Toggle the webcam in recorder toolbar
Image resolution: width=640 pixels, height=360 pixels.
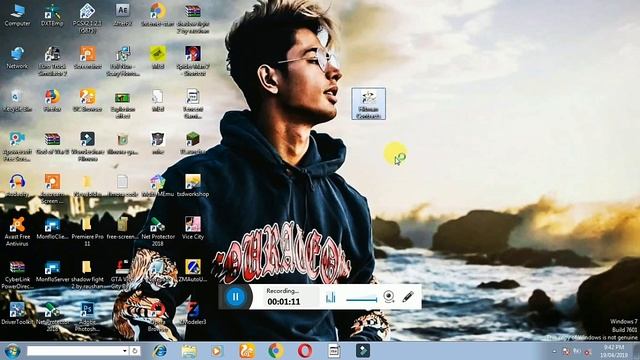point(389,297)
